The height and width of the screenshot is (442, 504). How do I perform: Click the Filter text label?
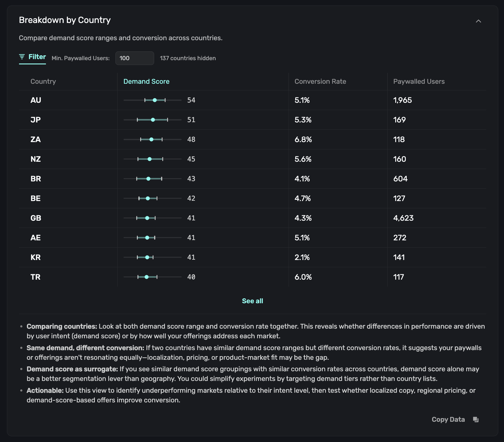pos(37,57)
